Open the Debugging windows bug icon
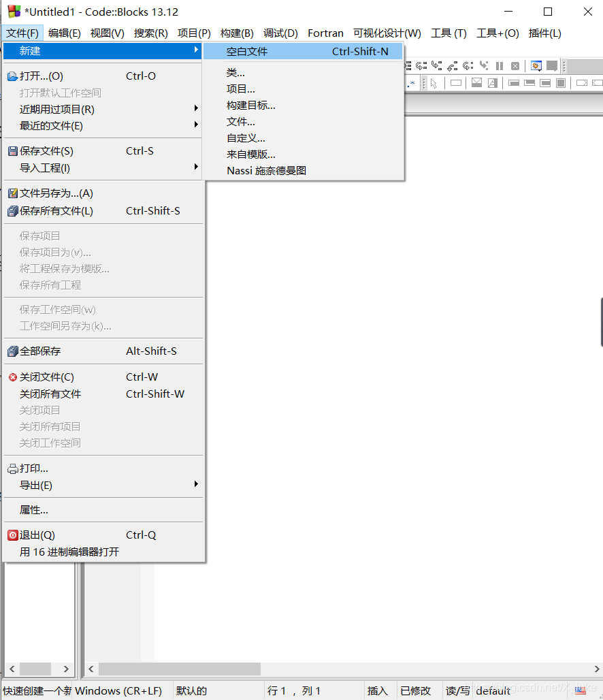 (536, 65)
